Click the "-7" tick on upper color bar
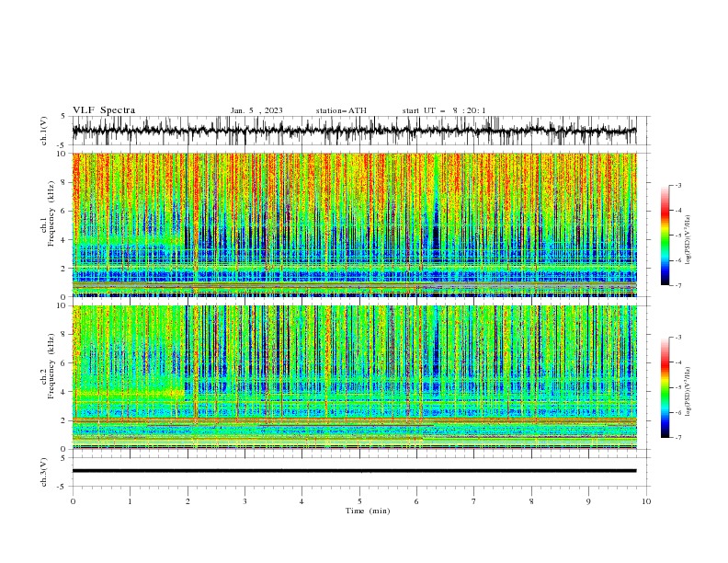Image resolution: width=728 pixels, height=563 pixels. coord(677,285)
